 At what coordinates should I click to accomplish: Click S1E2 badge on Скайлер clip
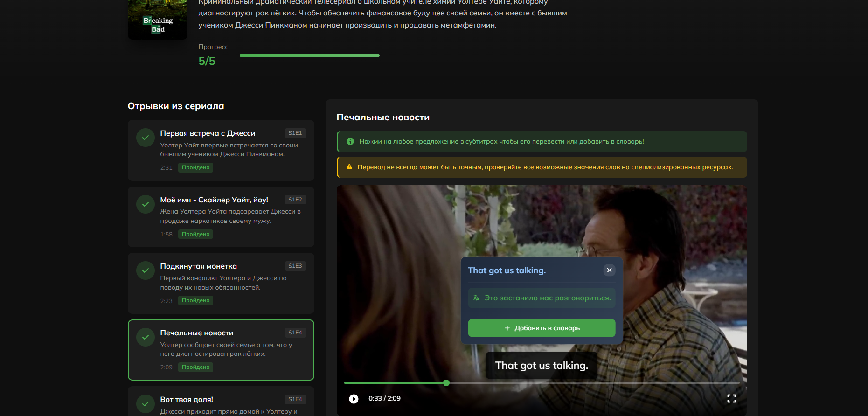click(x=295, y=200)
